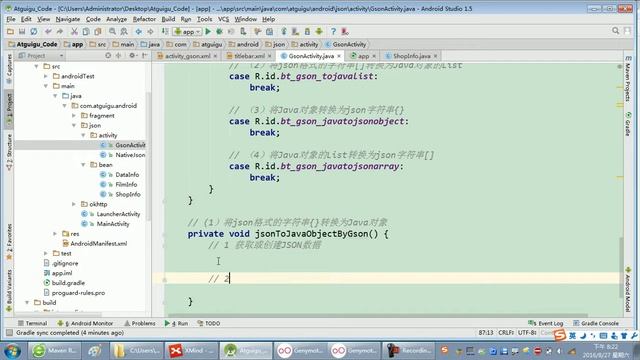The width and height of the screenshot is (640, 360).
Task: Open the Refactor menu
Action: 144,19
